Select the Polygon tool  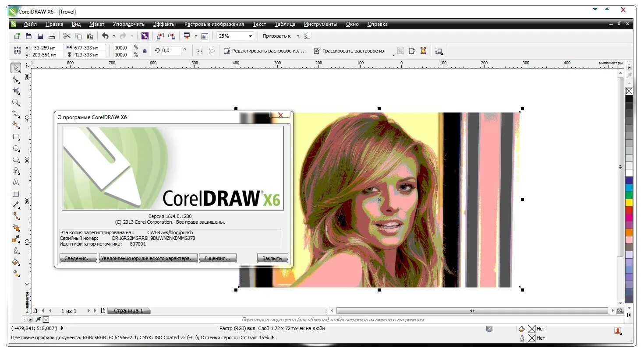[x=16, y=159]
